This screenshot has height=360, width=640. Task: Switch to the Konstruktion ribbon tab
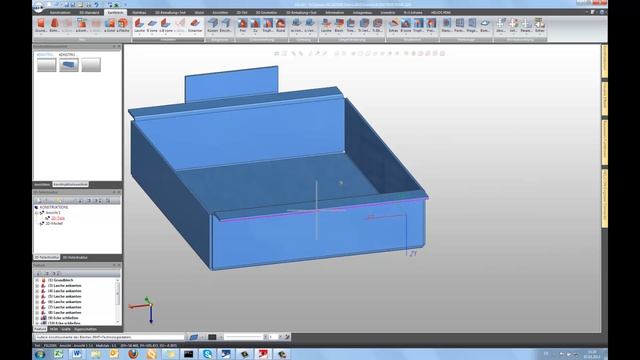[x=60, y=13]
